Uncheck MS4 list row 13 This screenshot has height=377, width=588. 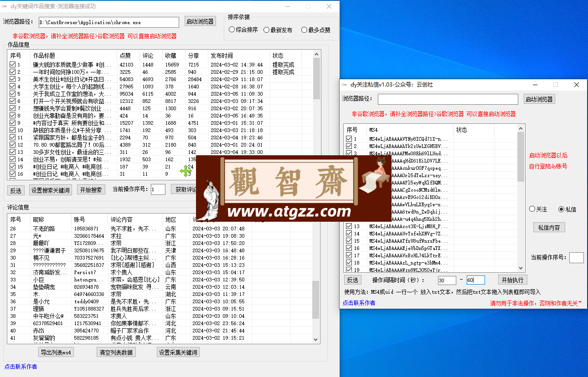click(349, 226)
